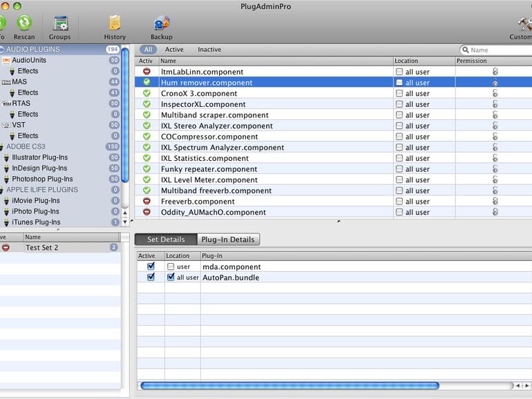Open the History toolbar icon

coord(115,24)
